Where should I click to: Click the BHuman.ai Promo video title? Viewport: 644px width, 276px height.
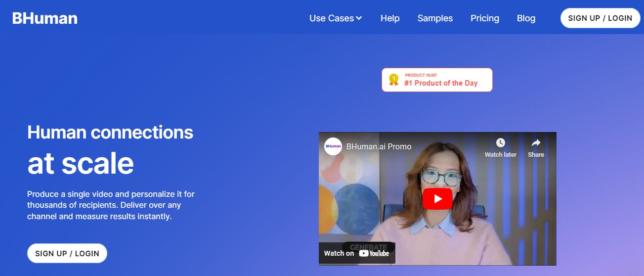(x=379, y=146)
